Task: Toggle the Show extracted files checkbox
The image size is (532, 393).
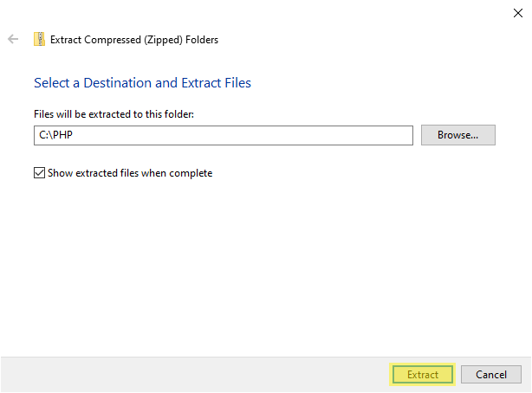Action: [x=39, y=173]
